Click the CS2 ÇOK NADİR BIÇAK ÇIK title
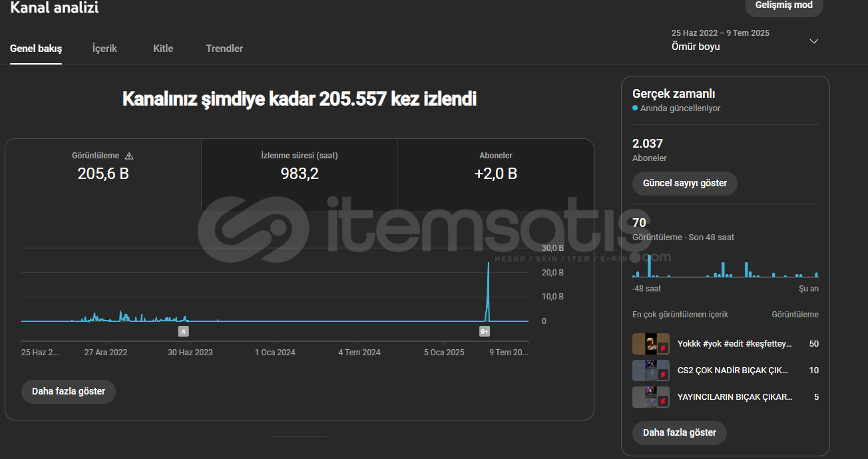The width and height of the screenshot is (868, 459). click(x=733, y=371)
